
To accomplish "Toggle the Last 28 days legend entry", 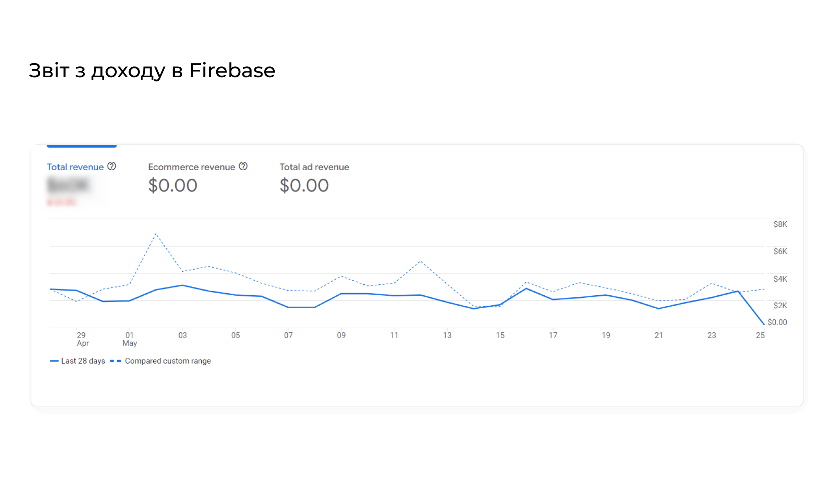I will pos(78,361).
